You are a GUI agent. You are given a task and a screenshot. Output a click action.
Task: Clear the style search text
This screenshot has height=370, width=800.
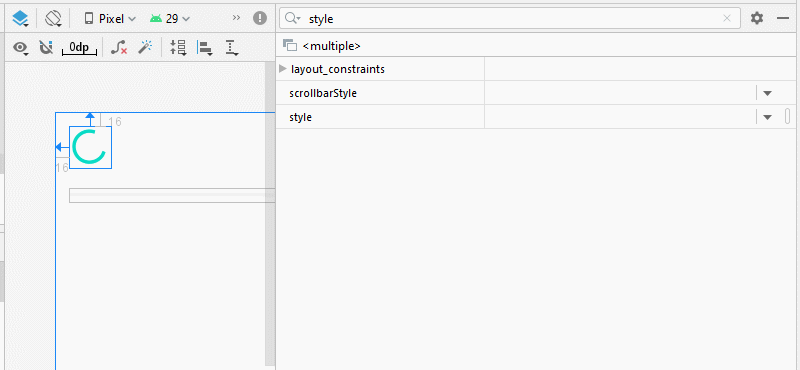(727, 18)
